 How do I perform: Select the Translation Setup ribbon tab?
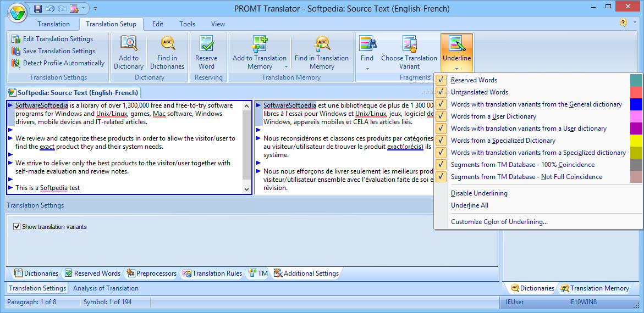(x=111, y=24)
